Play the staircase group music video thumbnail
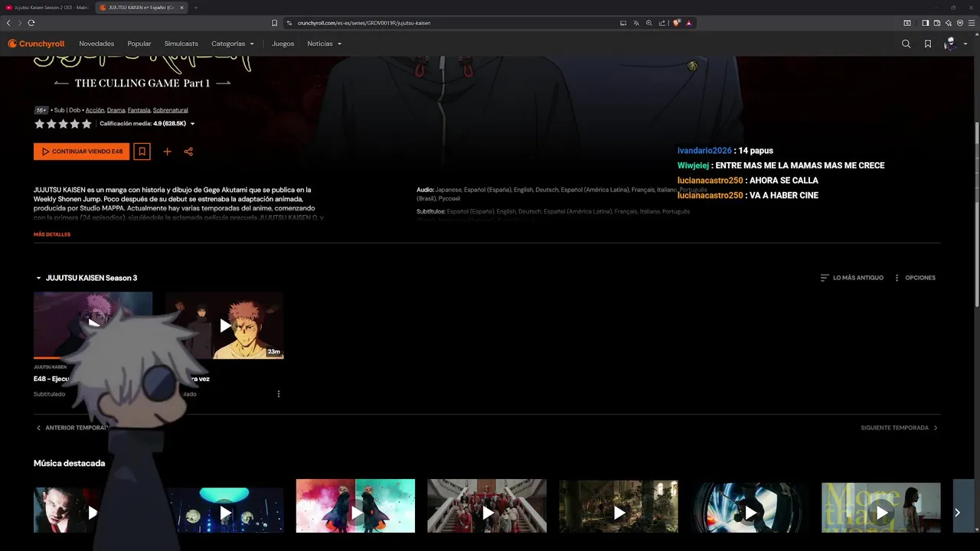The image size is (980, 551). point(487,506)
